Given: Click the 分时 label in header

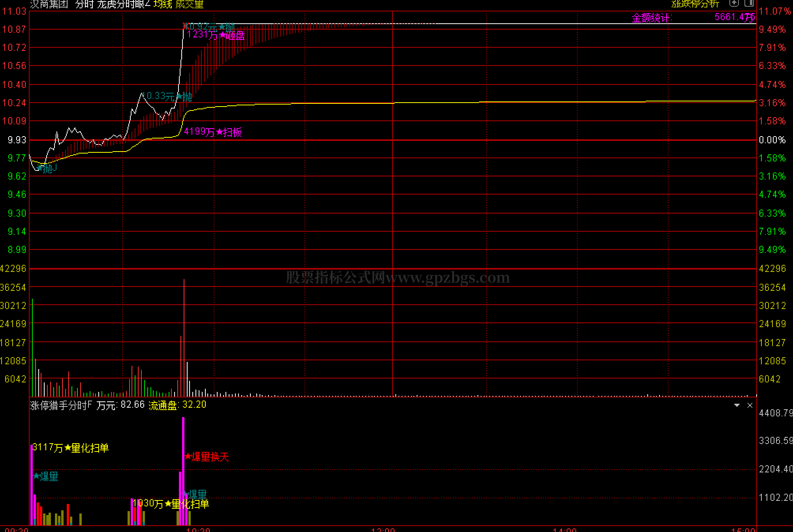Looking at the screenshot, I should pos(84,4).
